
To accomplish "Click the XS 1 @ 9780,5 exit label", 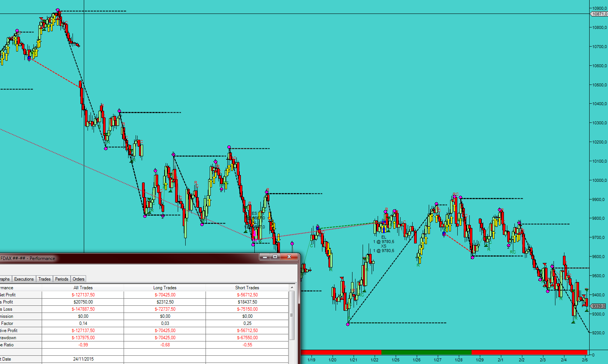I will 384,249.
